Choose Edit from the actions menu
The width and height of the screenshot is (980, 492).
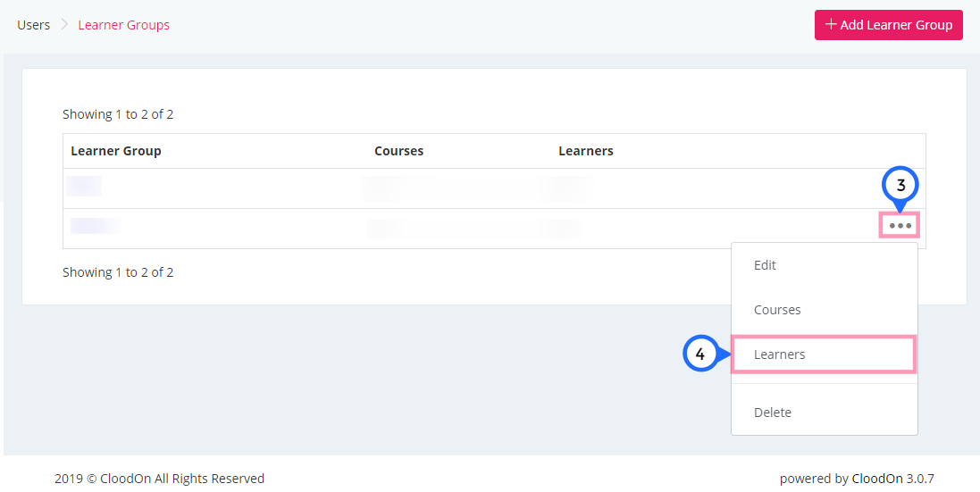click(825, 265)
